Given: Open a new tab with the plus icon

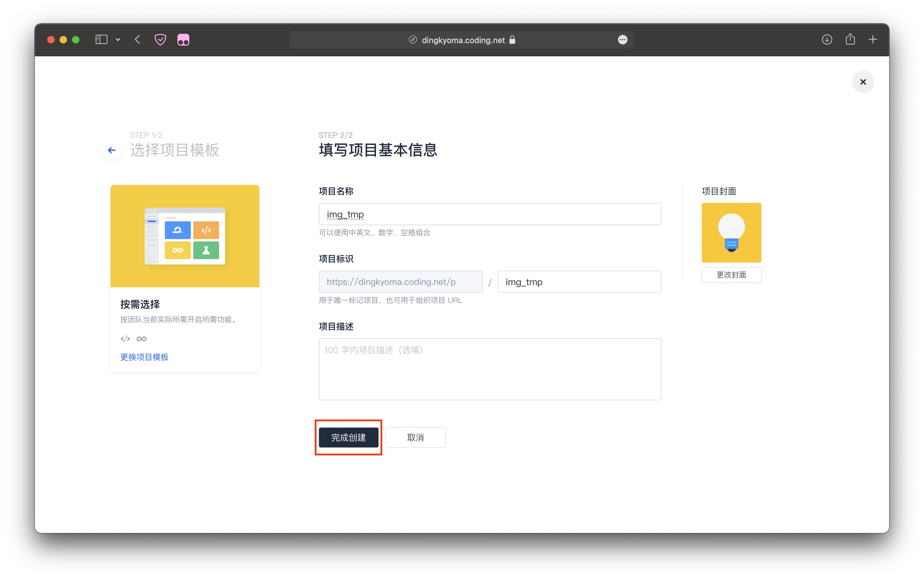Looking at the screenshot, I should click(x=873, y=39).
